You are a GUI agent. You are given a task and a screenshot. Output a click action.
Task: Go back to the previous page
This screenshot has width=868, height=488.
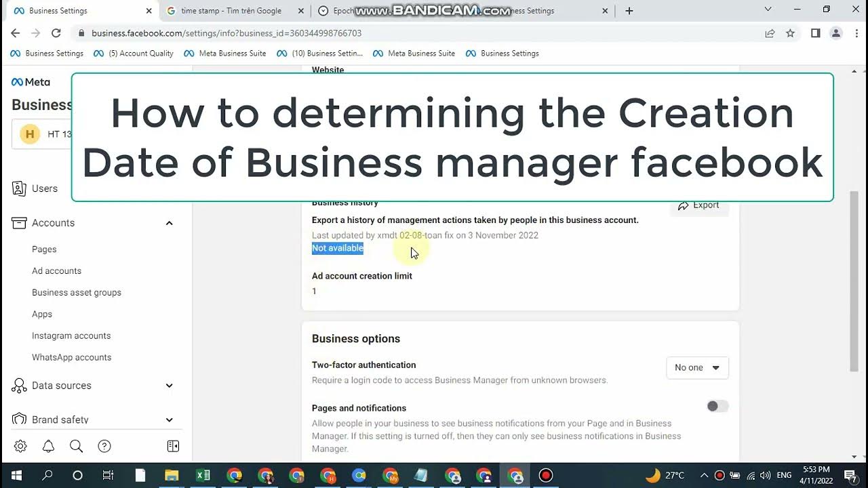[x=16, y=33]
